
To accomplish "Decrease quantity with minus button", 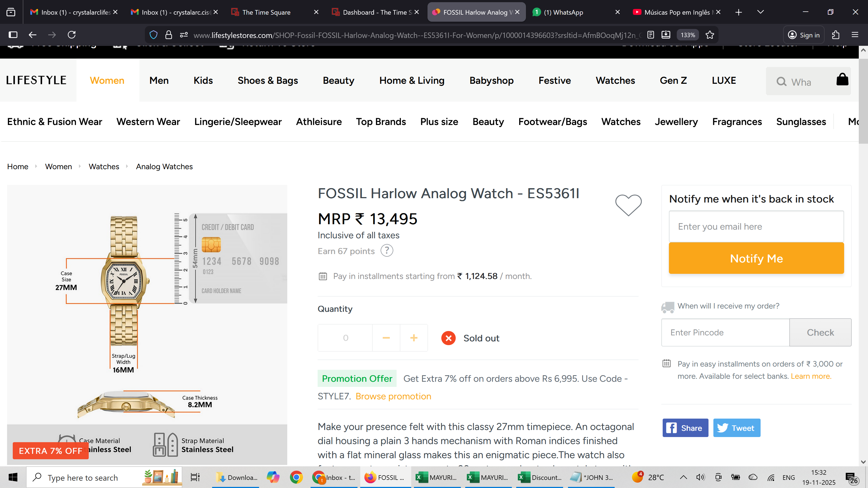I will (386, 338).
